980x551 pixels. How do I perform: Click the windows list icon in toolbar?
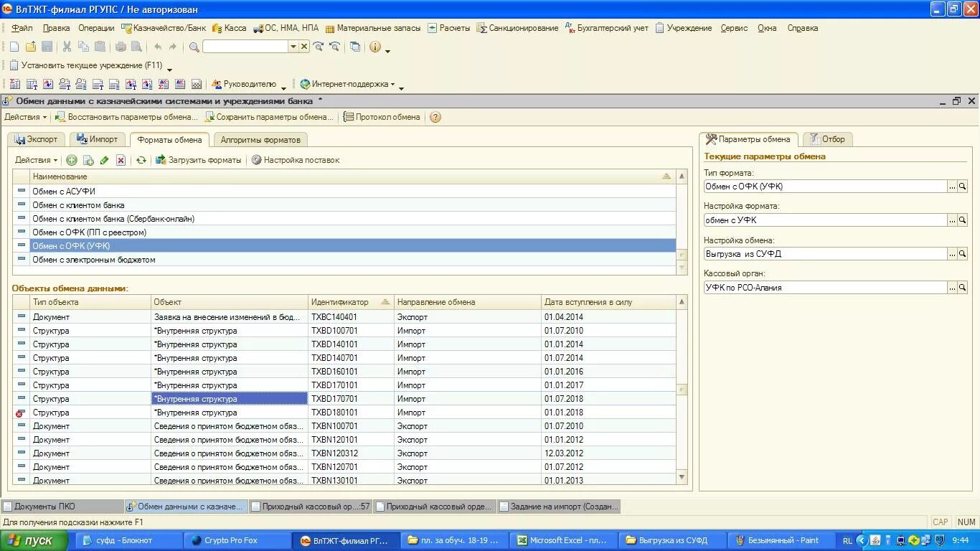click(355, 47)
